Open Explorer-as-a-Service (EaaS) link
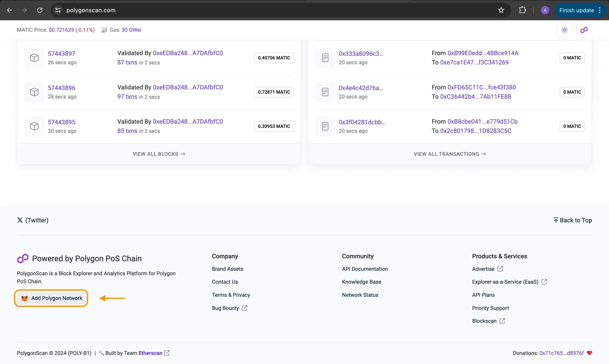The width and height of the screenshot is (609, 364). pyautogui.click(x=509, y=282)
